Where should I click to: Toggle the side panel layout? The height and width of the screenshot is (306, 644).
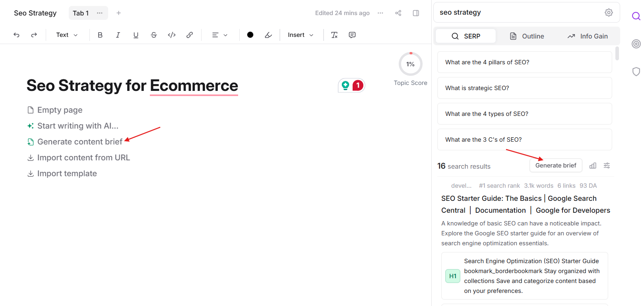point(416,13)
